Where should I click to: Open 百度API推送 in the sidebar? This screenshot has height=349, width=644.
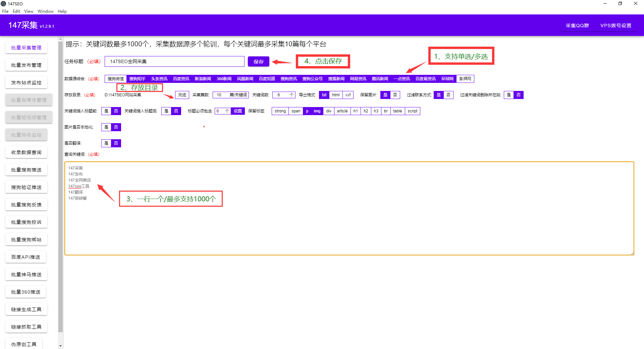(25, 257)
